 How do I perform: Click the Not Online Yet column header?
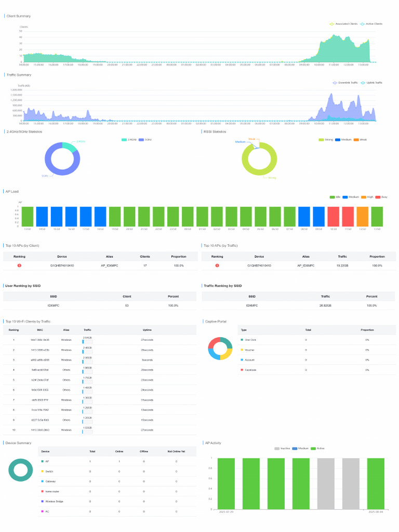pos(176,451)
